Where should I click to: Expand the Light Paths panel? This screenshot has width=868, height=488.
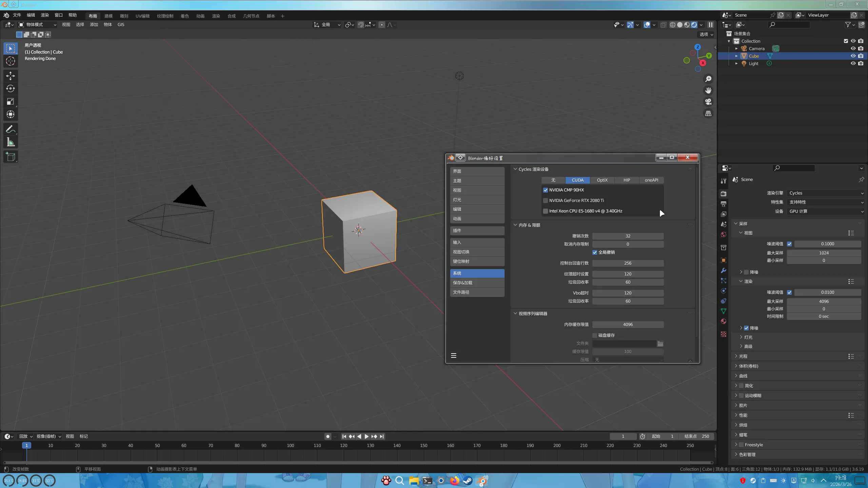(x=743, y=356)
